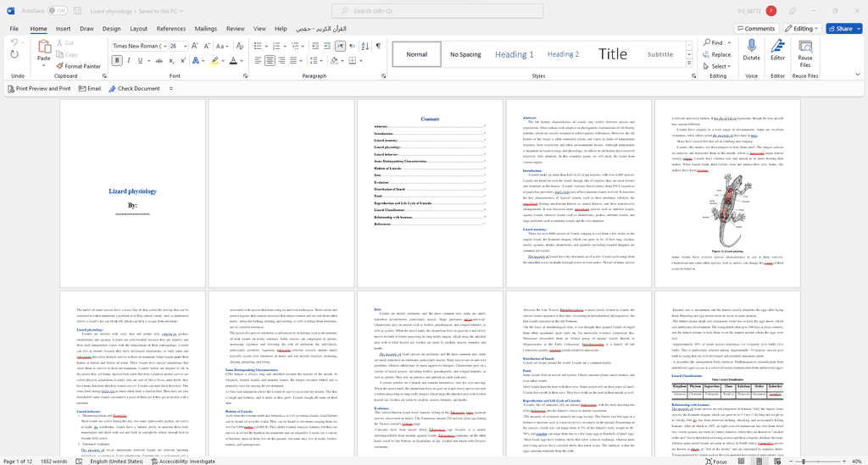Toggle Italic formatting
Screen dimensions: 868x465
(129, 60)
